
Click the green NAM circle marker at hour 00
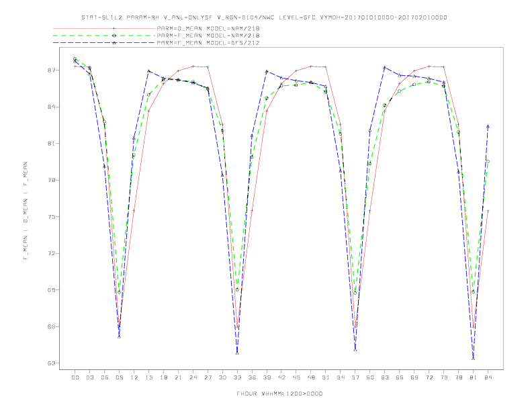point(75,58)
